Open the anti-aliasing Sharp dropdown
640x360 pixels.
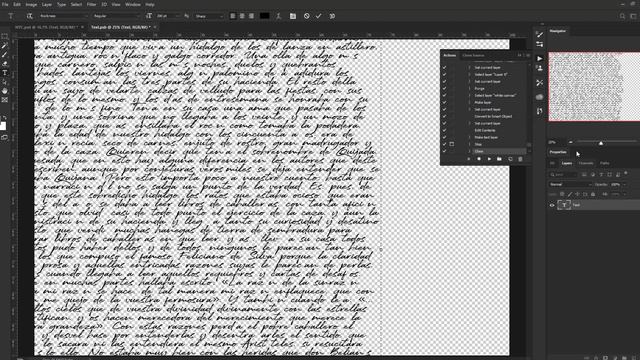click(209, 16)
